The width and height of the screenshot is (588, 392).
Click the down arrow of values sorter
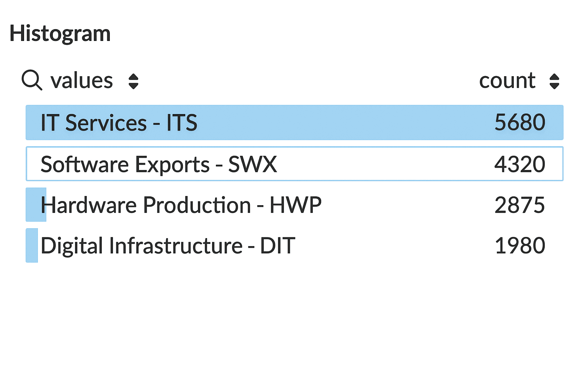point(133,86)
